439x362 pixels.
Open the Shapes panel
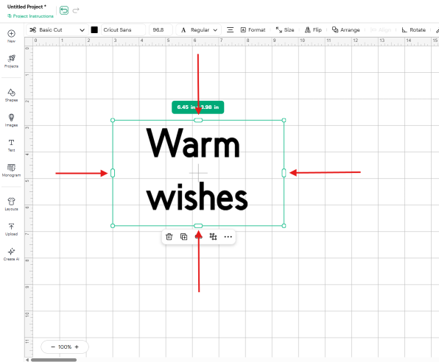[11, 95]
